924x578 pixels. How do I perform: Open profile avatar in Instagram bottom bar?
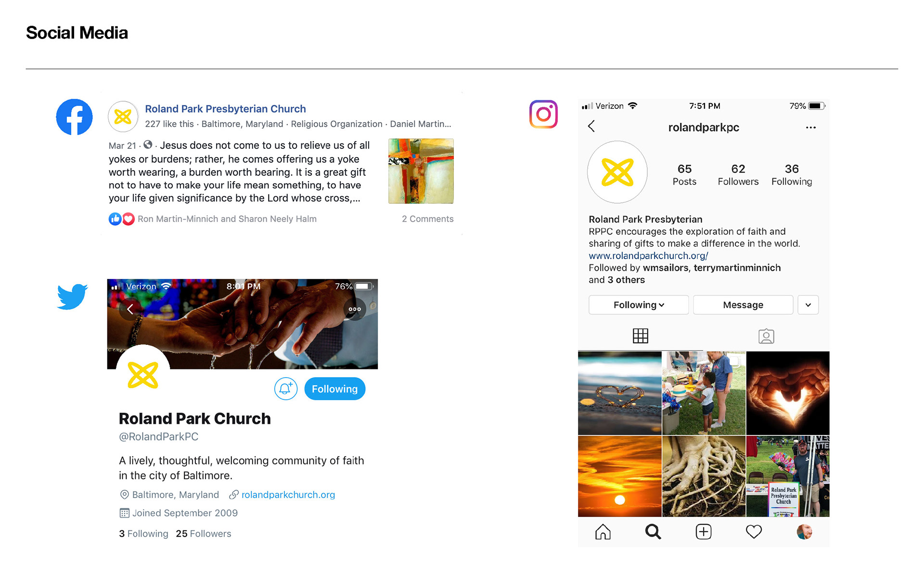[x=804, y=532]
